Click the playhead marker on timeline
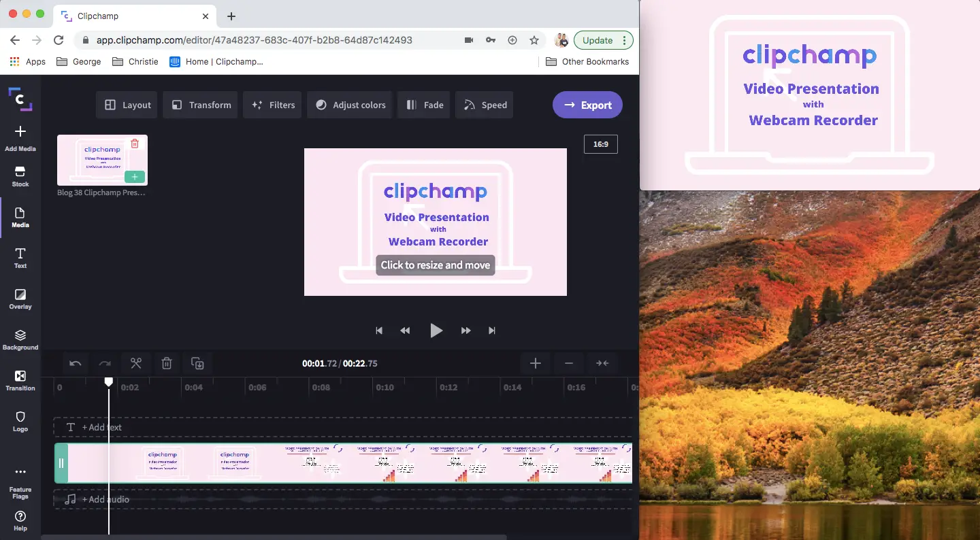The width and height of the screenshot is (980, 540). 109,382
